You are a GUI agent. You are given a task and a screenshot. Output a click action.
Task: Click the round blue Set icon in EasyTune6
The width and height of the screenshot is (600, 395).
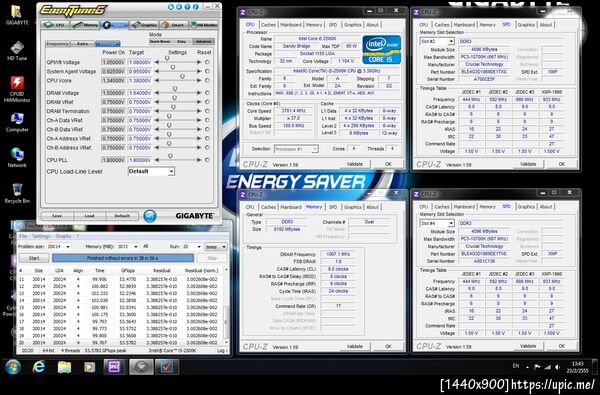150,216
